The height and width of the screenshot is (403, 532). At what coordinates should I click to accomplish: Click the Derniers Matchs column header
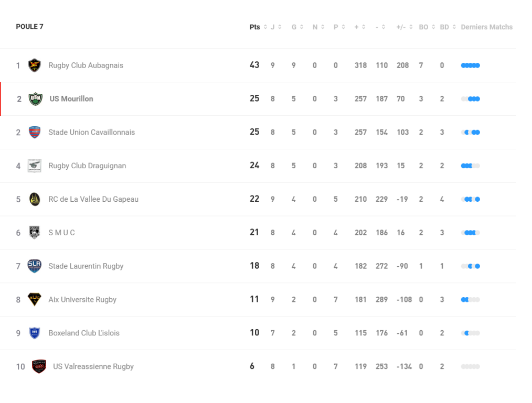(486, 27)
